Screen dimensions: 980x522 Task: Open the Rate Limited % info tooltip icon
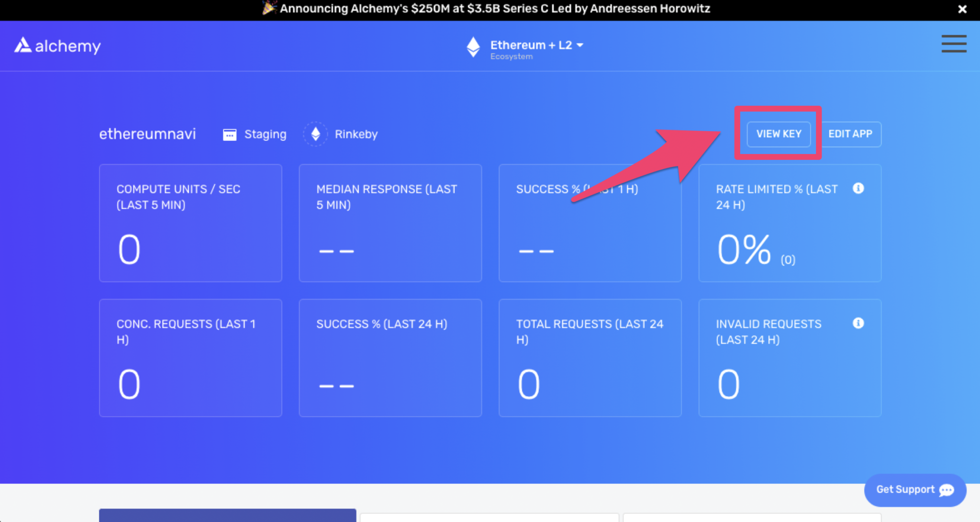pyautogui.click(x=858, y=188)
